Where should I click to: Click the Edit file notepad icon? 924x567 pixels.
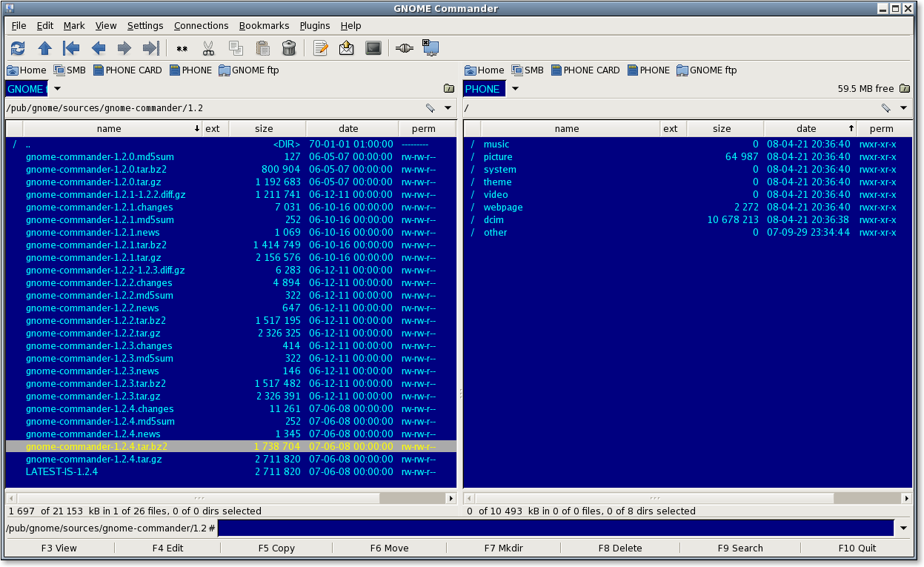320,48
